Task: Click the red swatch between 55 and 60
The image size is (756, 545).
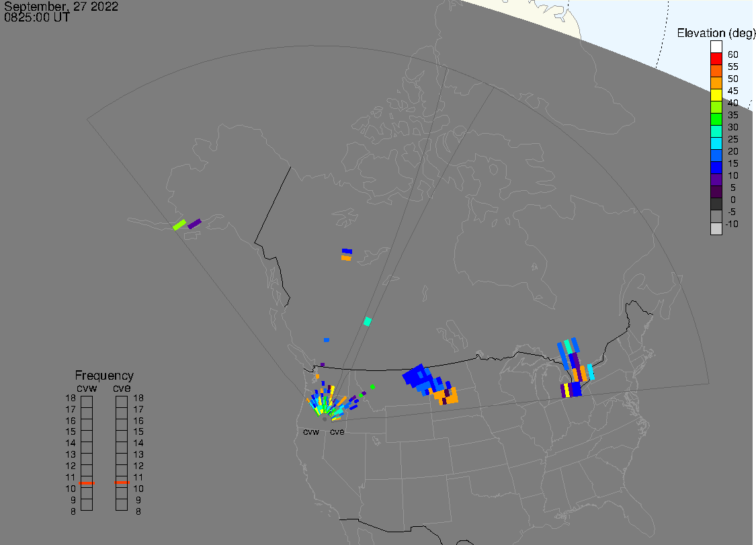Action: click(716, 59)
